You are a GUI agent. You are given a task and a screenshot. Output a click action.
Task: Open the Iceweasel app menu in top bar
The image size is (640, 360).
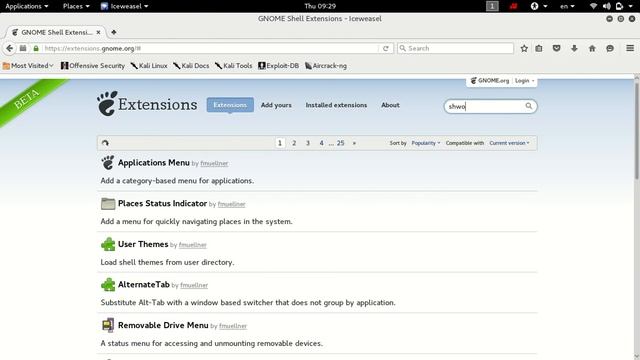[124, 6]
